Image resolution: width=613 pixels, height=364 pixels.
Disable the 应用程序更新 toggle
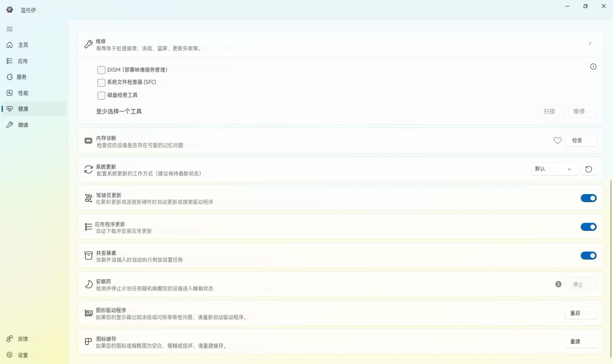click(x=588, y=227)
